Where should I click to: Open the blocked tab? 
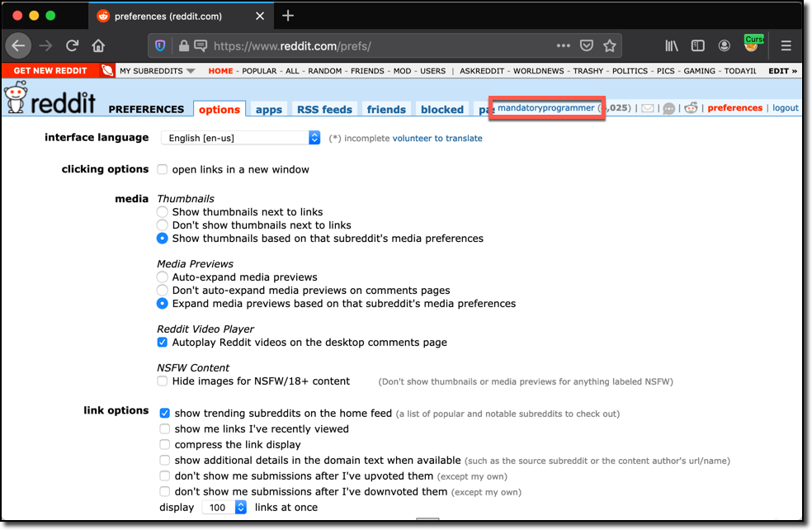(442, 109)
